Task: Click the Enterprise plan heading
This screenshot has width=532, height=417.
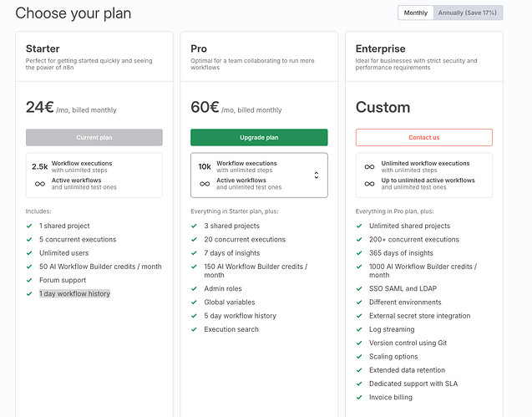Action: click(x=380, y=49)
